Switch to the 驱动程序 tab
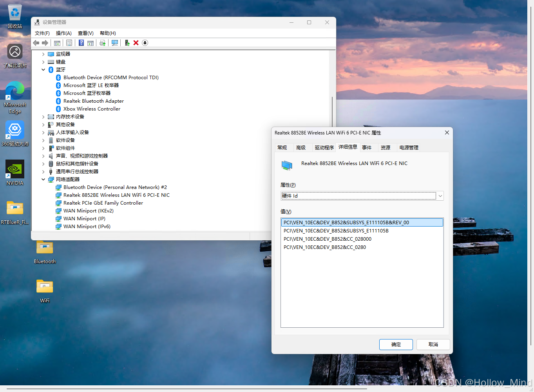534x392 pixels. 324,147
